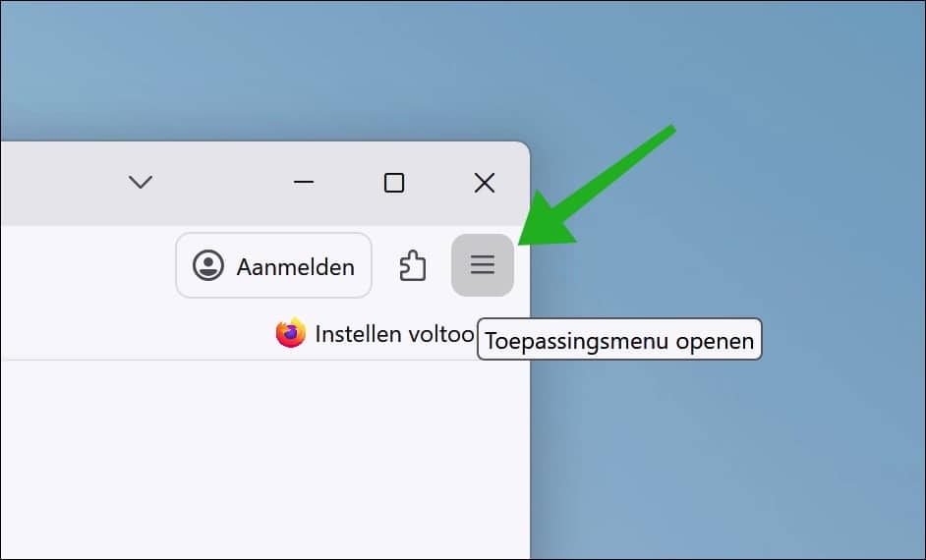Open the Instellen voltooien bookmark
The height and width of the screenshot is (560, 926).
pos(375,333)
